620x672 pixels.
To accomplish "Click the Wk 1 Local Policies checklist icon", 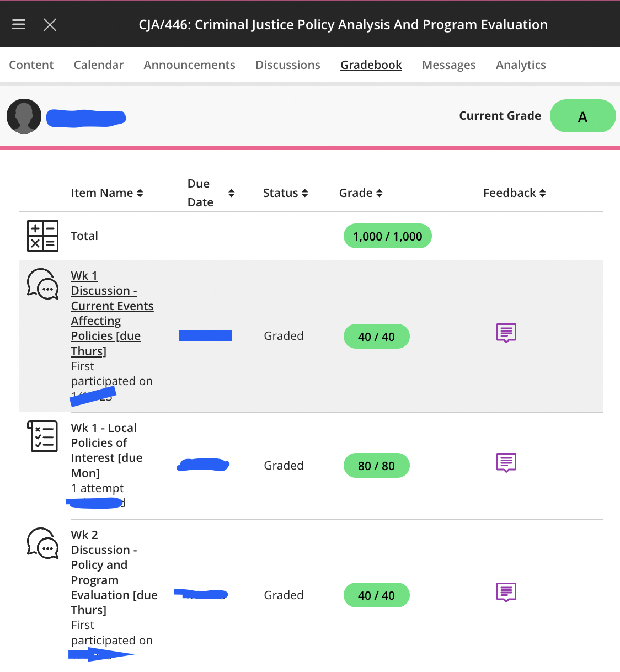I will point(42,436).
